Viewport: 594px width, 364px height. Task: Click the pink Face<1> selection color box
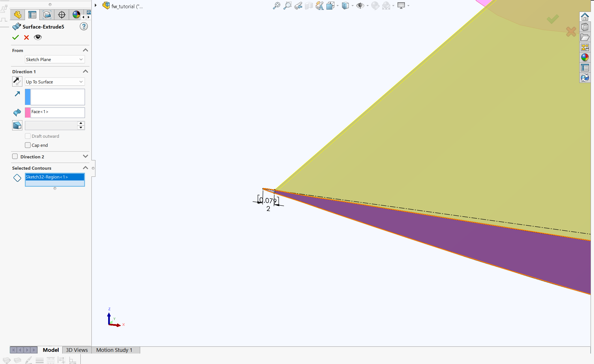point(28,113)
